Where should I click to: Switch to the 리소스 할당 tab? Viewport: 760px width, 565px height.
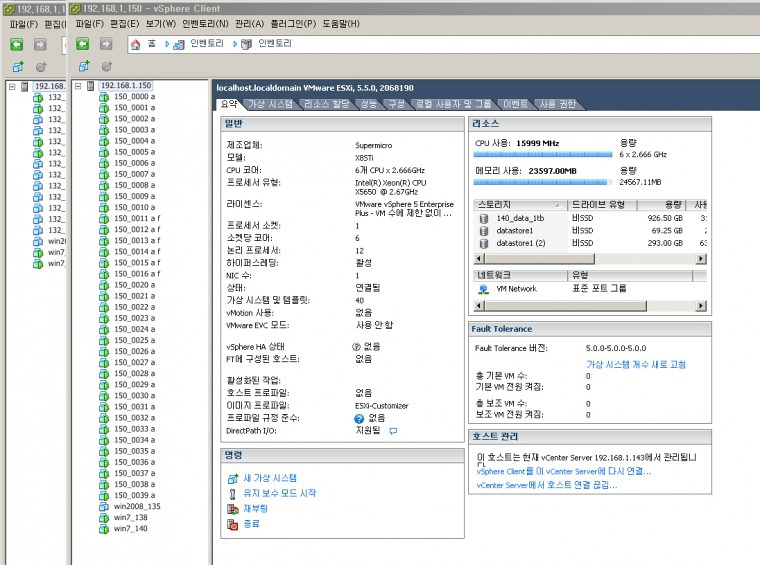click(326, 104)
